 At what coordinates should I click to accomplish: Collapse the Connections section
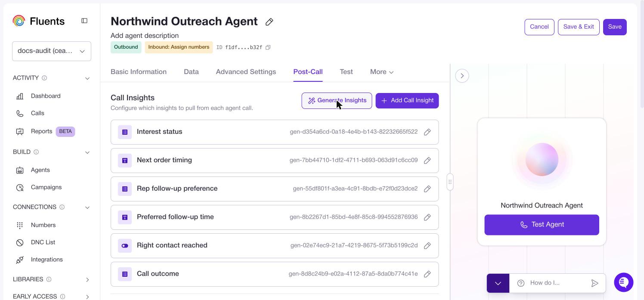87,207
